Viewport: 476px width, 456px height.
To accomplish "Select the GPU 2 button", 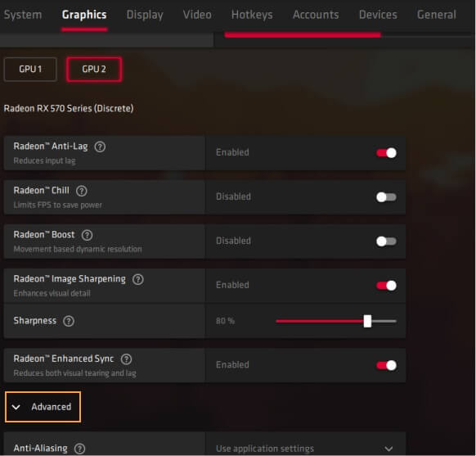I will tap(94, 70).
